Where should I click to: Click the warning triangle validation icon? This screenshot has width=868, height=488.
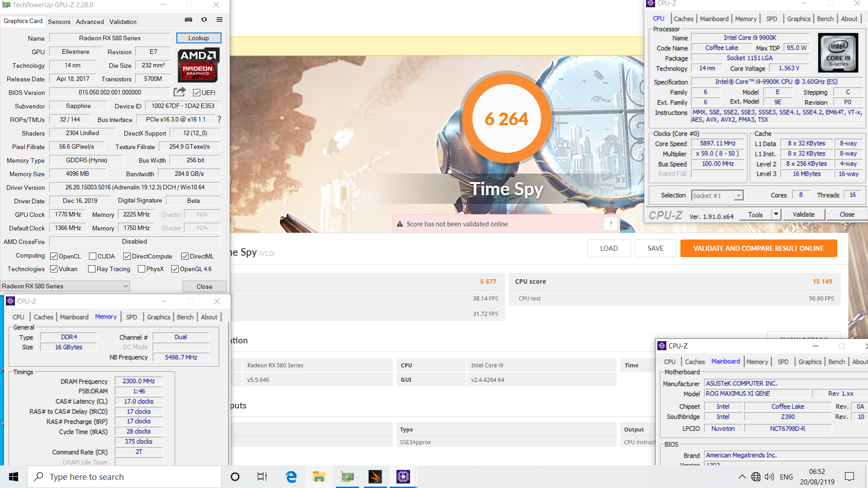pyautogui.click(x=400, y=224)
